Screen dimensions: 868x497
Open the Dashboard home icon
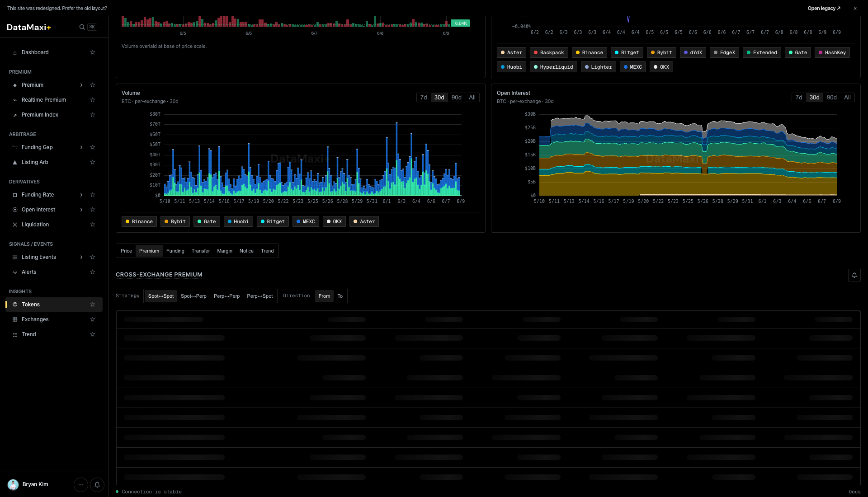15,53
